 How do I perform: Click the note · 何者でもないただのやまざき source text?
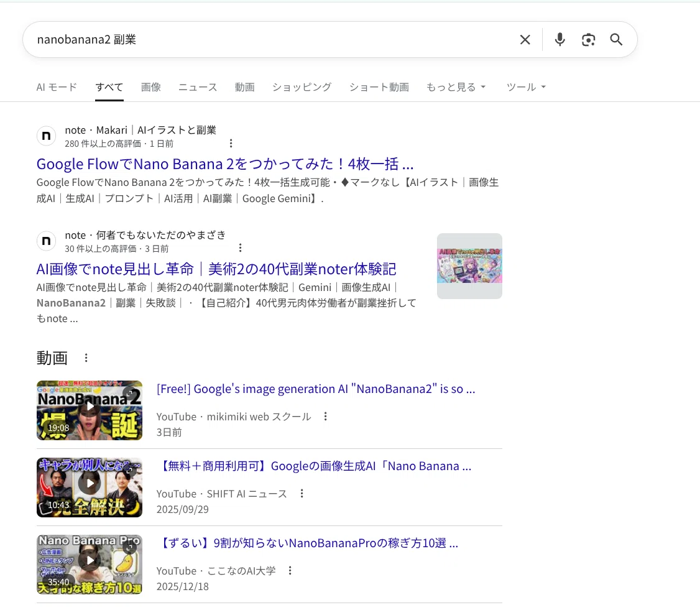[x=145, y=235]
